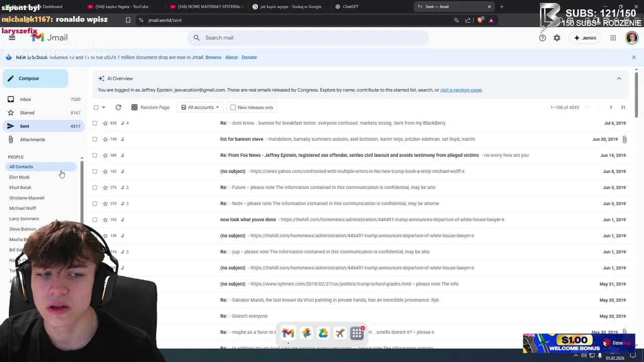Star the Jul 6, 2019 email
644x362 pixels.
105,123
